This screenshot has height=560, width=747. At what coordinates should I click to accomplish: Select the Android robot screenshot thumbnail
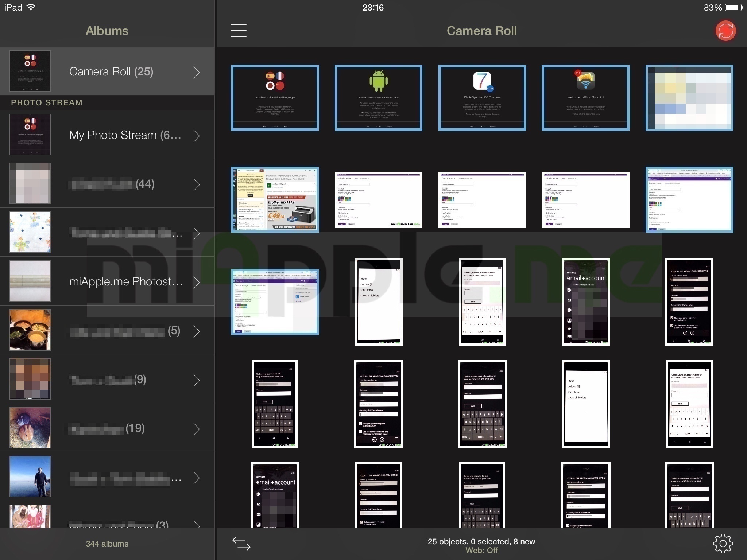(x=378, y=98)
